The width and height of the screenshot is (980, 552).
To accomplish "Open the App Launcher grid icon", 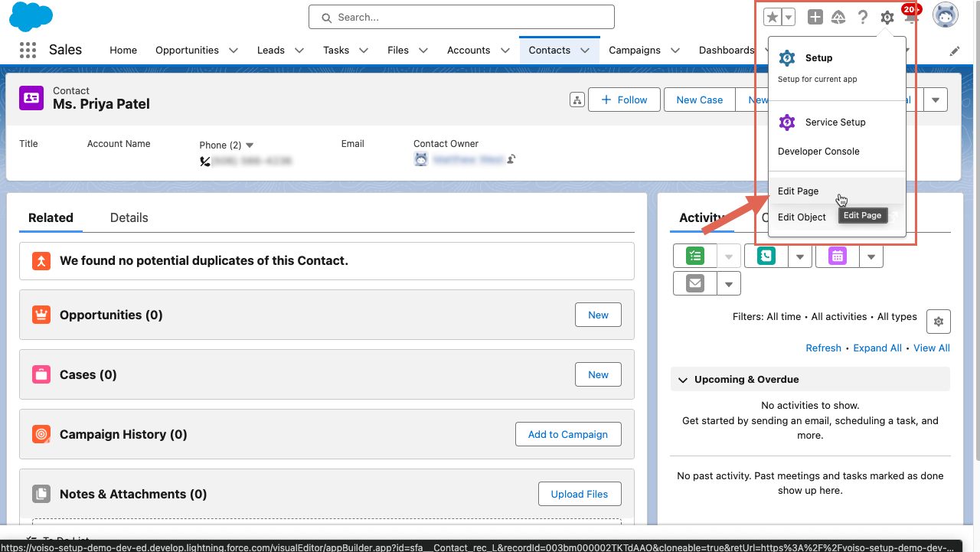I will 28,50.
